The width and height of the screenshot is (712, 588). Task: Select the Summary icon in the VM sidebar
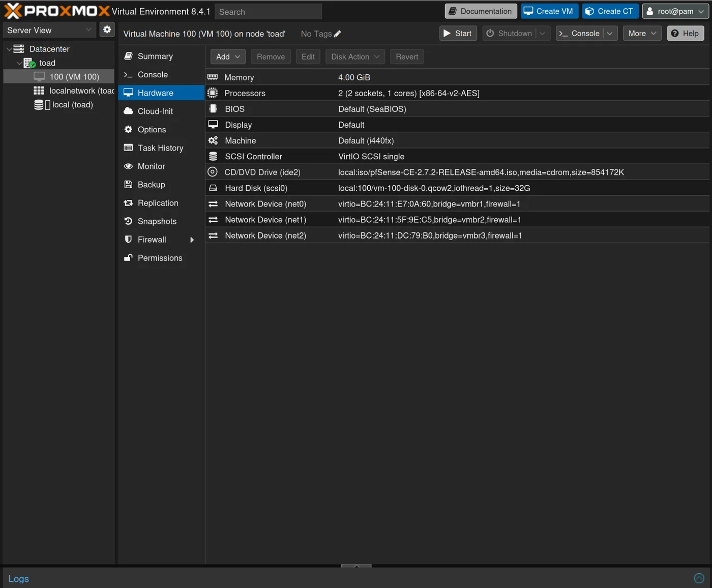click(x=128, y=56)
